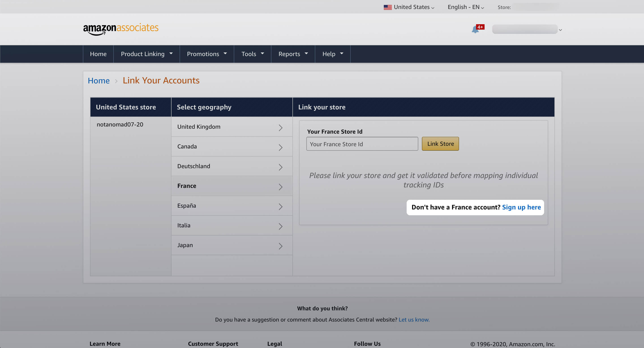
Task: Go to Home in navigation bar
Action: [98, 54]
